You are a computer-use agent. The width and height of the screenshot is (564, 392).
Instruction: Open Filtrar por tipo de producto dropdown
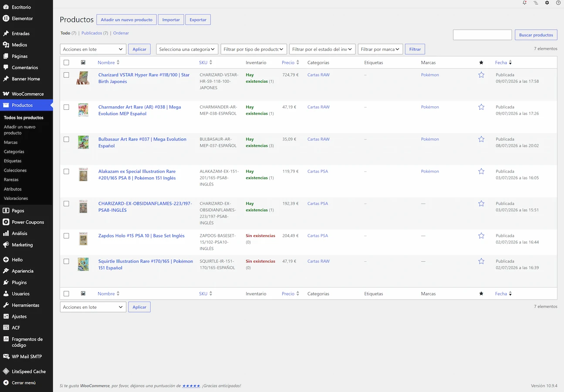coord(254,49)
